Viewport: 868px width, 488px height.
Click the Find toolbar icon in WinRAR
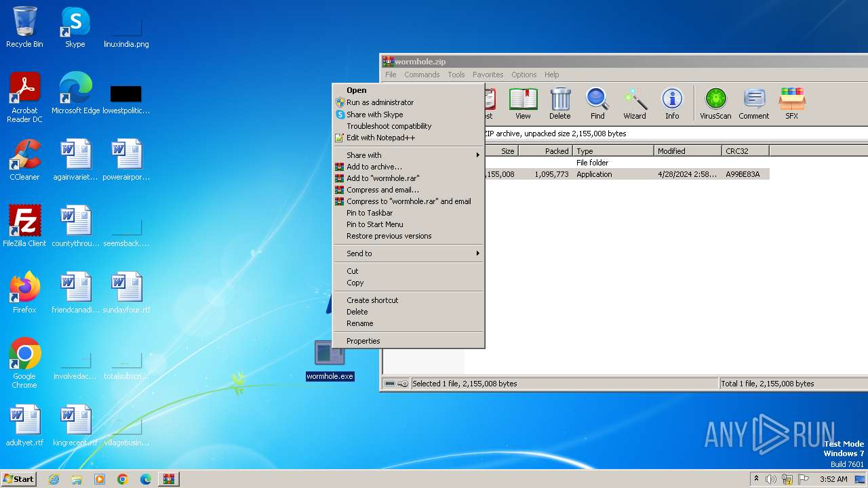[x=597, y=104]
